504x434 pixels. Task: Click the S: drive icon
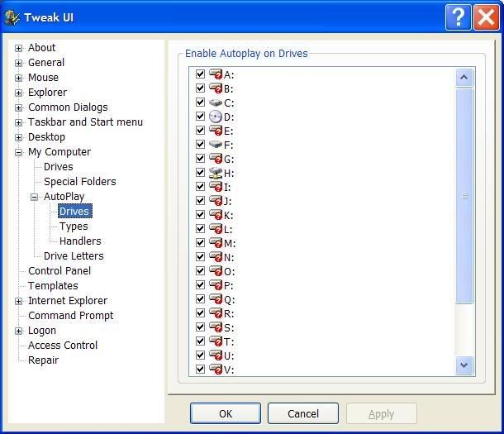pyautogui.click(x=216, y=327)
